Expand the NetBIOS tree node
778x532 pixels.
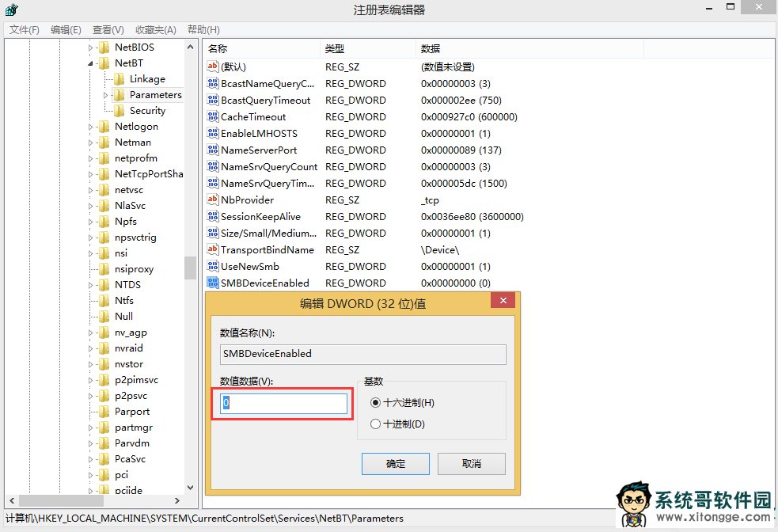(90, 47)
